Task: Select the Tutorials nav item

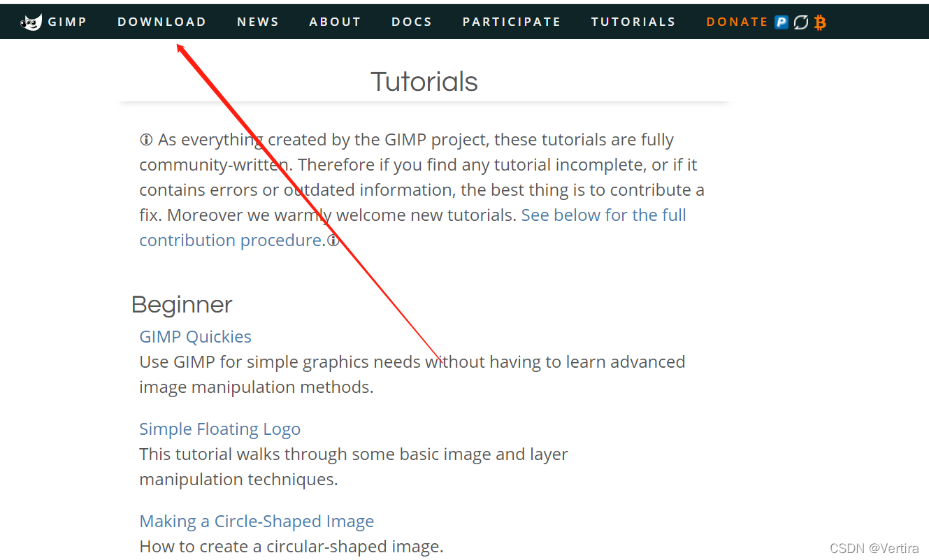Action: click(633, 22)
